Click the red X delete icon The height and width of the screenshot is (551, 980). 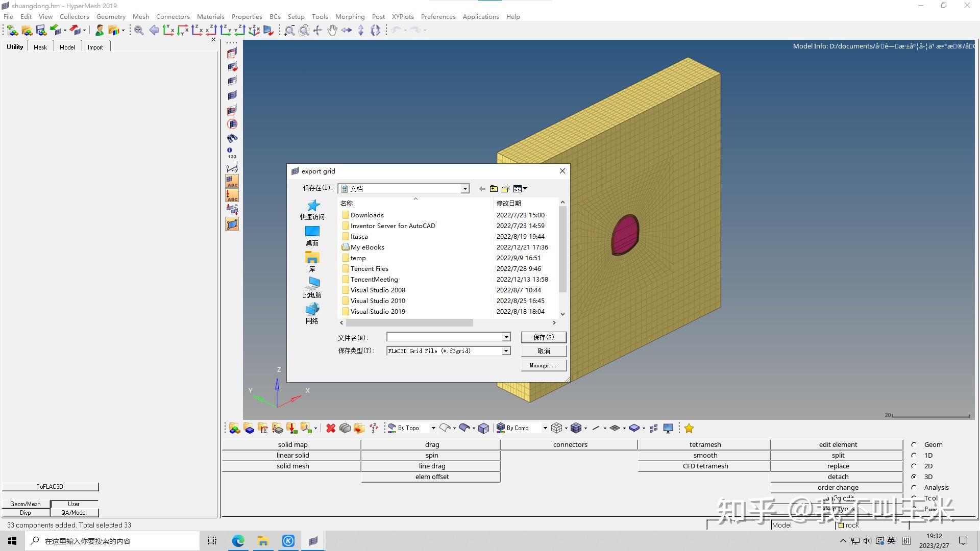click(331, 428)
